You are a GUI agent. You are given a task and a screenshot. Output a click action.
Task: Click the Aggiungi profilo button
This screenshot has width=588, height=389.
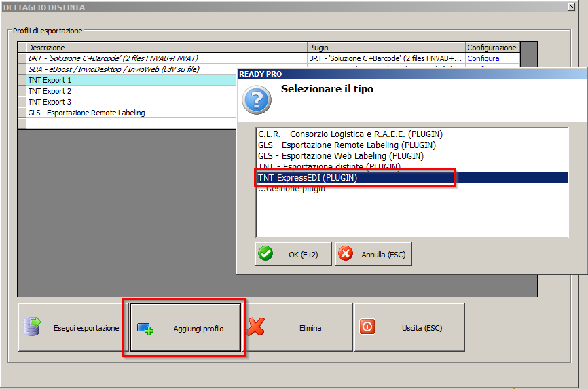pyautogui.click(x=185, y=327)
